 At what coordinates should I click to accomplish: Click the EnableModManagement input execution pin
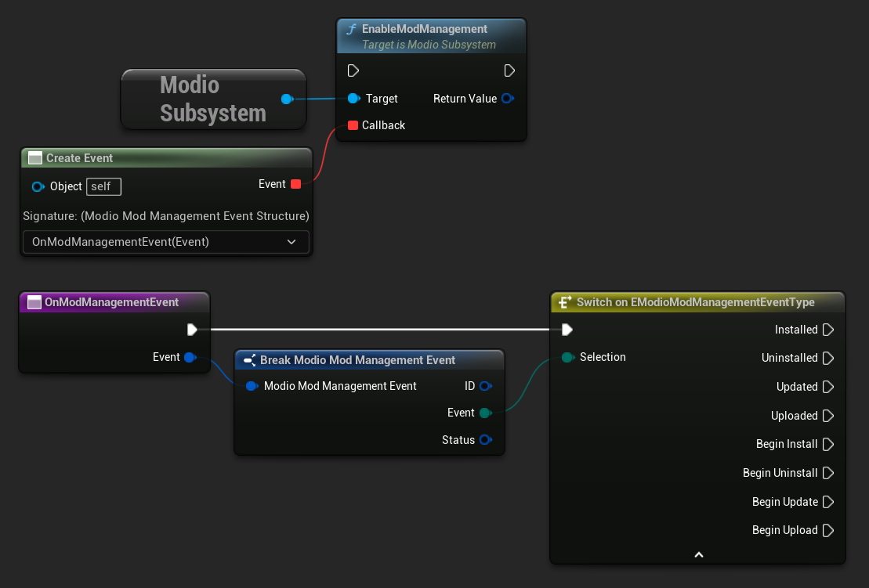click(353, 70)
